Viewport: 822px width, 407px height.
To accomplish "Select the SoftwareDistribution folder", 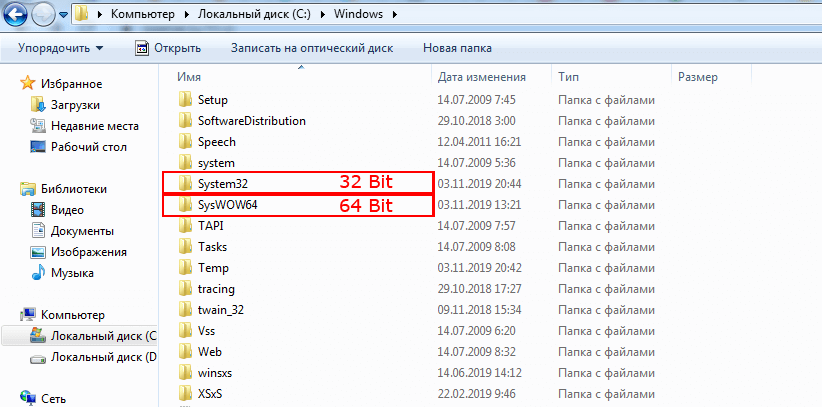I will point(251,121).
